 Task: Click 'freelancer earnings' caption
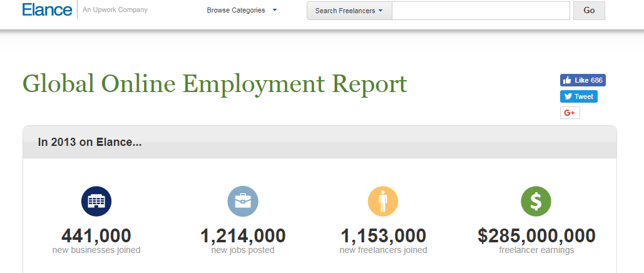click(536, 250)
